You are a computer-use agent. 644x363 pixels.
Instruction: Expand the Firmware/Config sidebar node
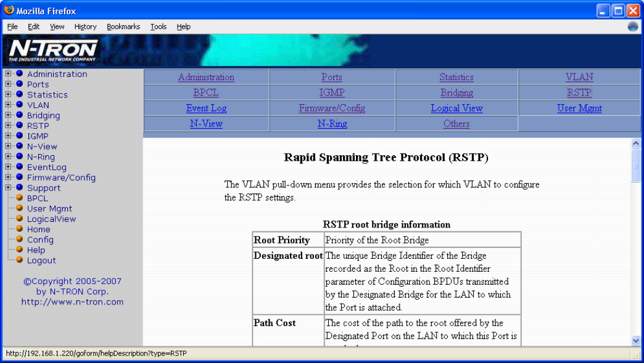[8, 177]
